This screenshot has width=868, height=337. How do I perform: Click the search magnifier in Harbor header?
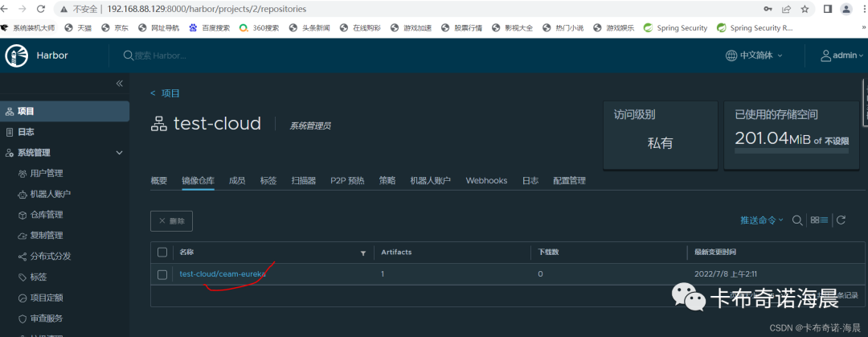click(x=128, y=55)
